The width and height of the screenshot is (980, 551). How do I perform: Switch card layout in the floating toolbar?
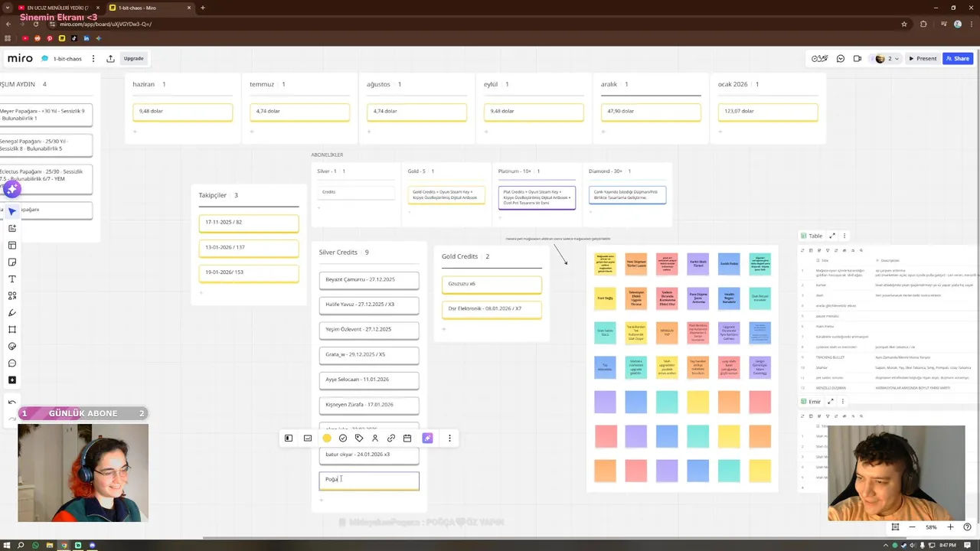coord(289,439)
